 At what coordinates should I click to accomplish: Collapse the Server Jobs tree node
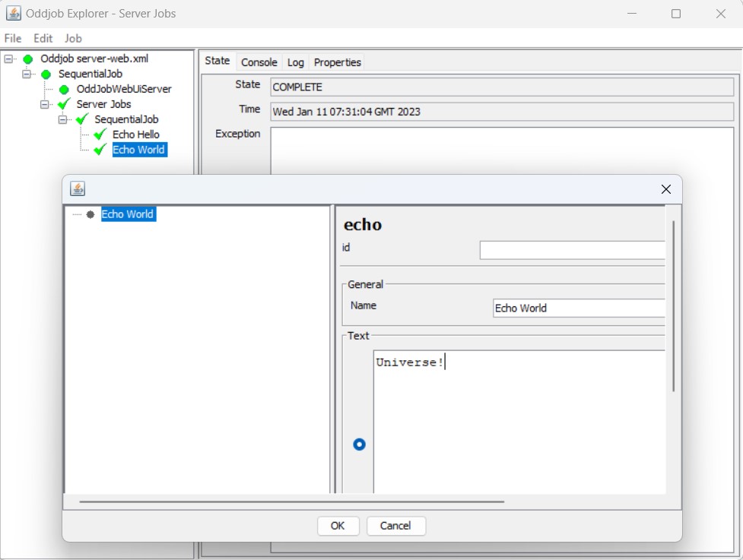click(x=45, y=104)
